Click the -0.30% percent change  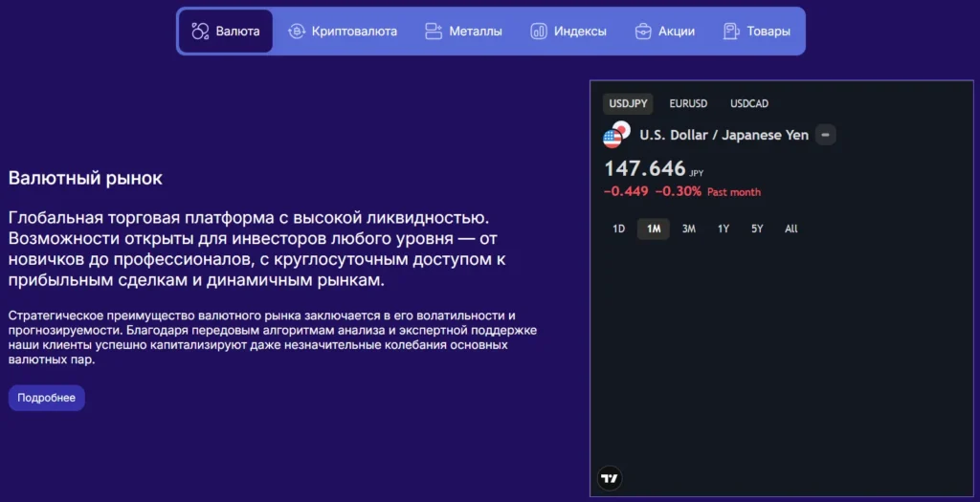tap(679, 191)
